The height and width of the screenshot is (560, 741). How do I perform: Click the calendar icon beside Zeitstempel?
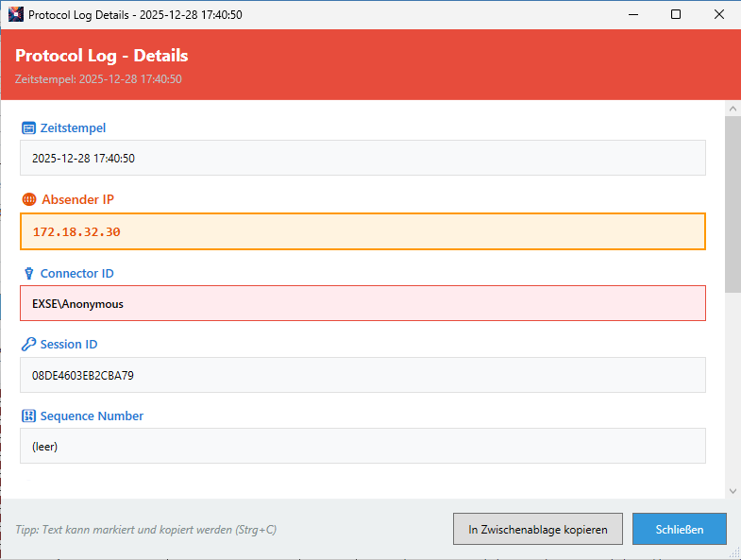click(28, 127)
